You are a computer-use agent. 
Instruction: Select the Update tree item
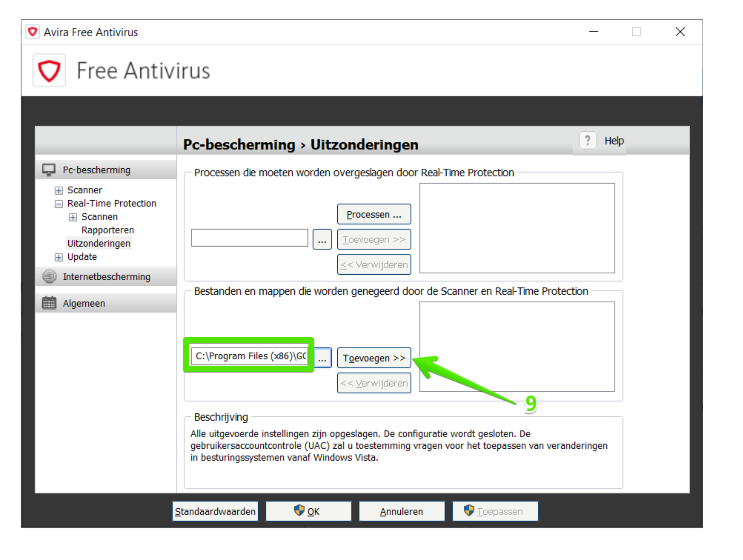82,257
